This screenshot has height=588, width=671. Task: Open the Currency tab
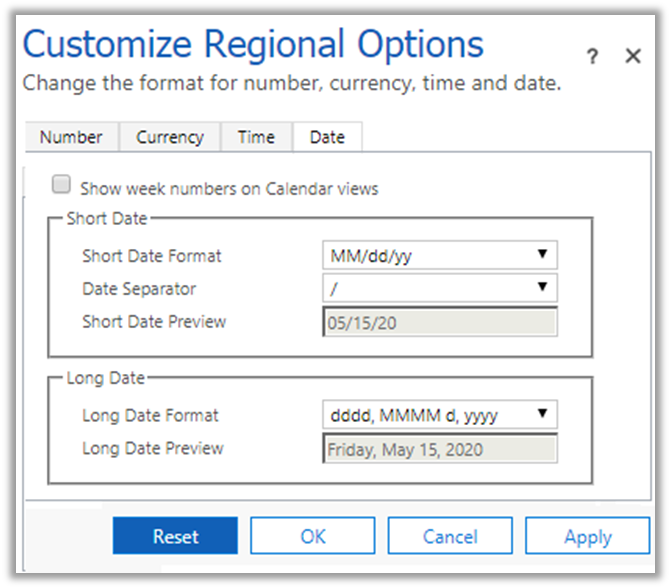pyautogui.click(x=170, y=137)
